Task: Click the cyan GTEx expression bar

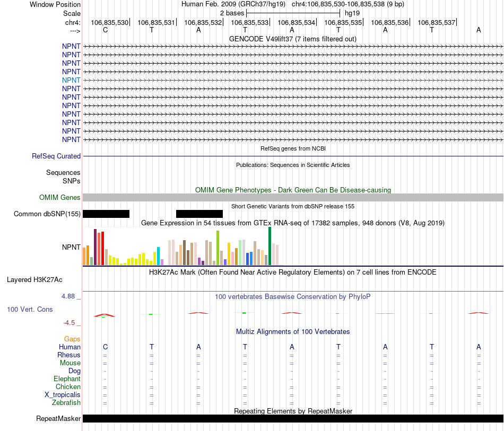Action: (x=158, y=256)
